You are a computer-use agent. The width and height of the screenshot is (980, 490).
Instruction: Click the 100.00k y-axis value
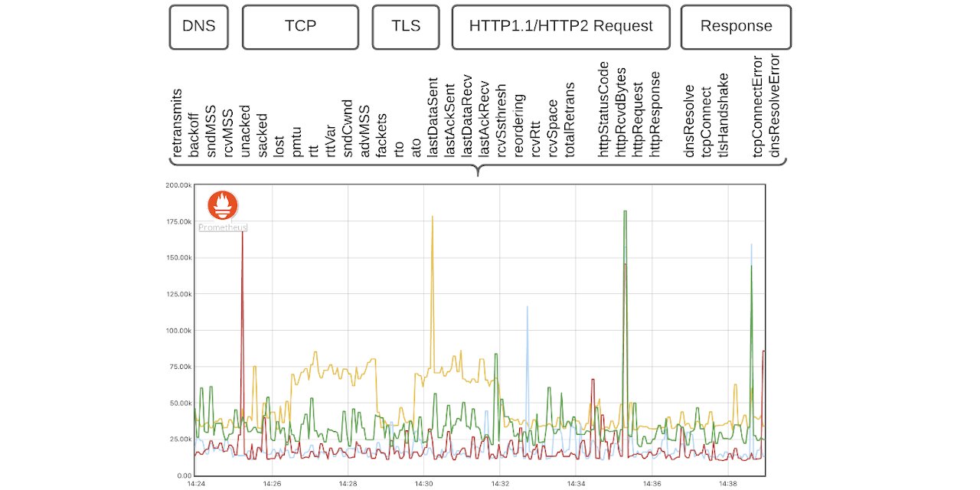click(178, 331)
